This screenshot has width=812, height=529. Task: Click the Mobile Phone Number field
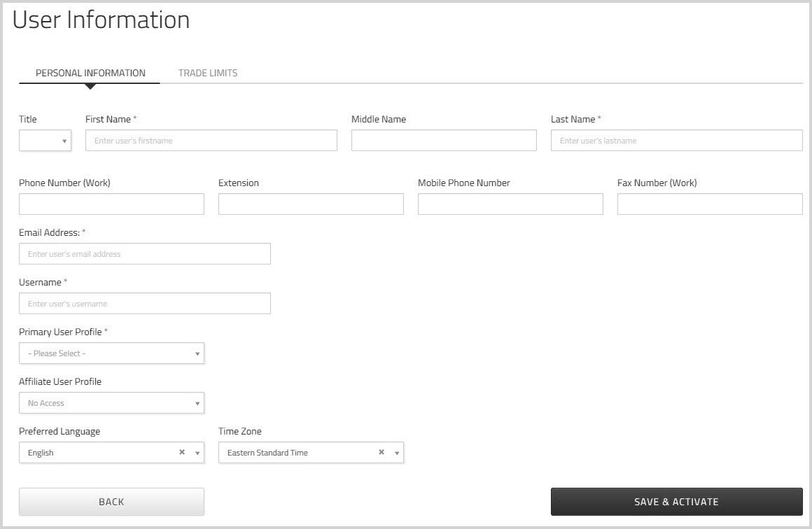[510, 204]
